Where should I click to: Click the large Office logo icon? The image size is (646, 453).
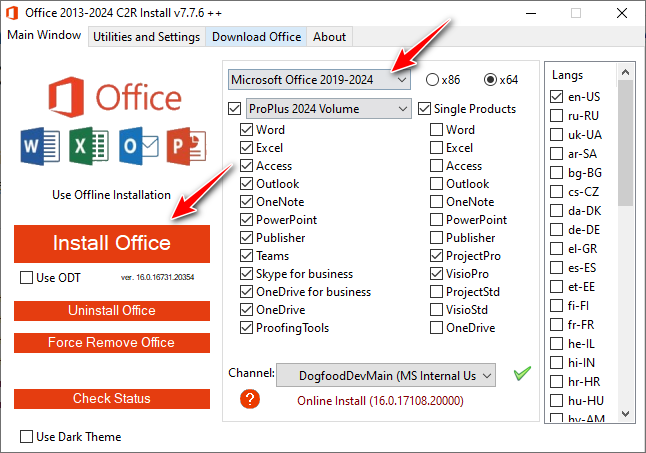click(68, 98)
